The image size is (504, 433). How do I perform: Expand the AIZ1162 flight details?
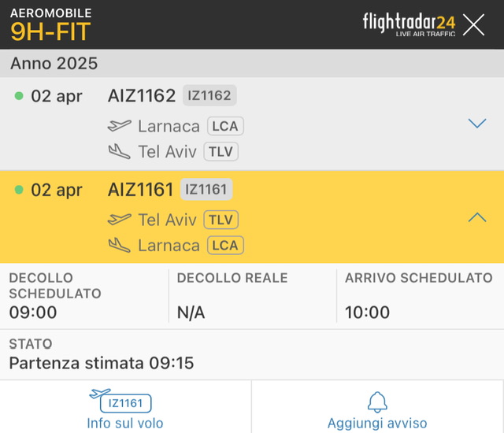(476, 124)
